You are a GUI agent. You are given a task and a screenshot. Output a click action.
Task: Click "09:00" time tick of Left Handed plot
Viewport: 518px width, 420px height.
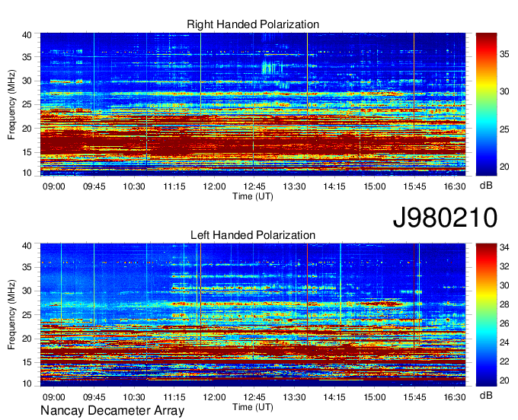point(54,397)
